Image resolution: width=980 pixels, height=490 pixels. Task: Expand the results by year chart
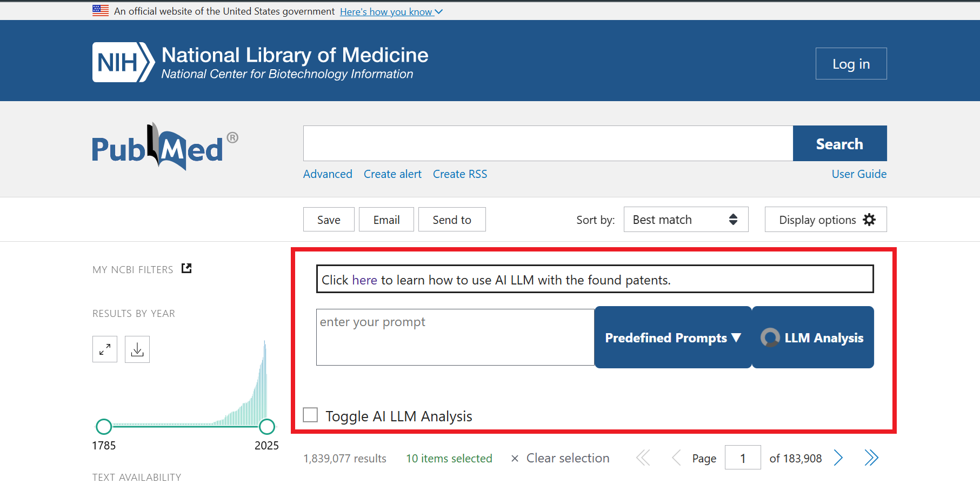[105, 349]
